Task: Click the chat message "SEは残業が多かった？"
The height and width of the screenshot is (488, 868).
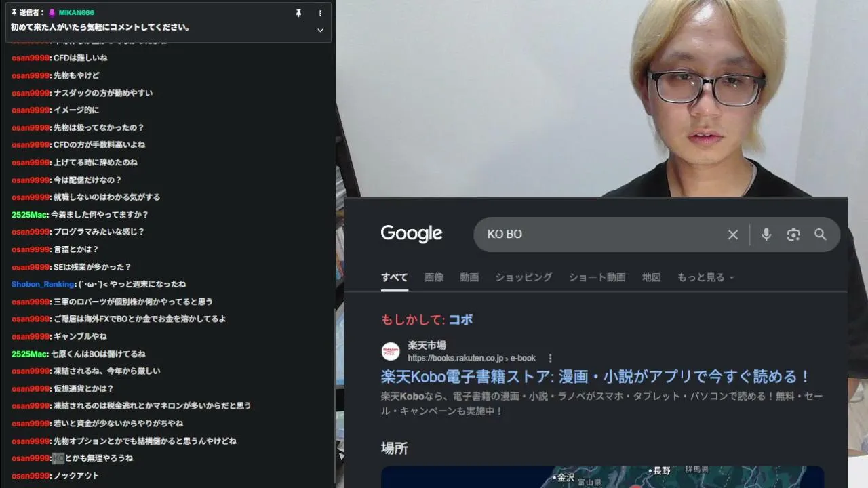Action: [92, 267]
